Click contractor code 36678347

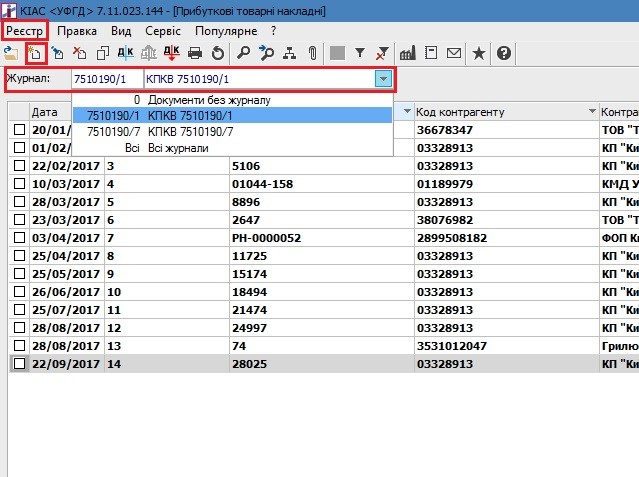tap(445, 130)
